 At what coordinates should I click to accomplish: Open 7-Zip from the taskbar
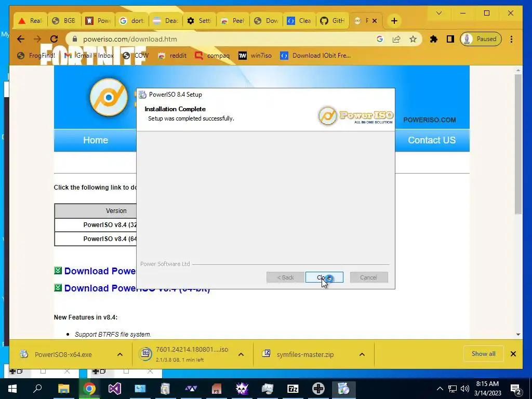(293, 389)
